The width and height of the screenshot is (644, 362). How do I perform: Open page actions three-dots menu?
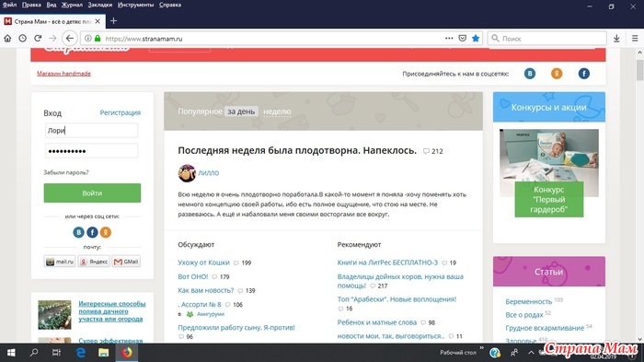[449, 39]
